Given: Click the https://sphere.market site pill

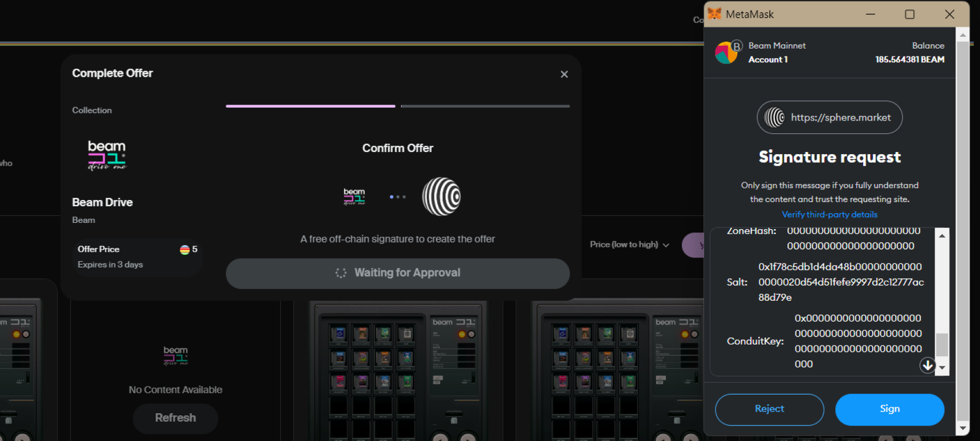Looking at the screenshot, I should pyautogui.click(x=830, y=117).
